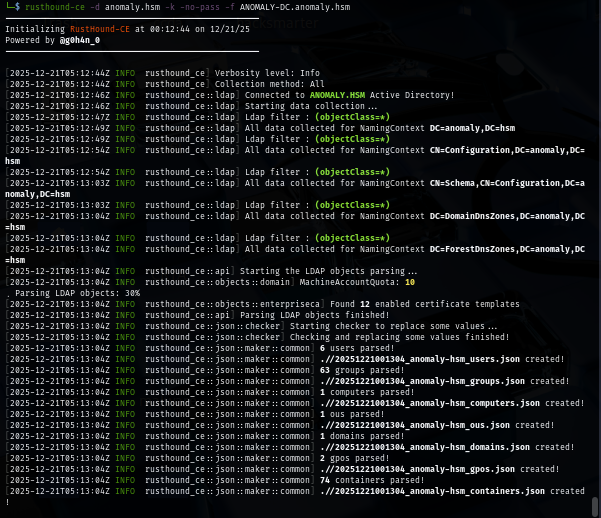Click the red RustHound-CE text in init line
The width and height of the screenshot is (601, 518).
(x=97, y=30)
